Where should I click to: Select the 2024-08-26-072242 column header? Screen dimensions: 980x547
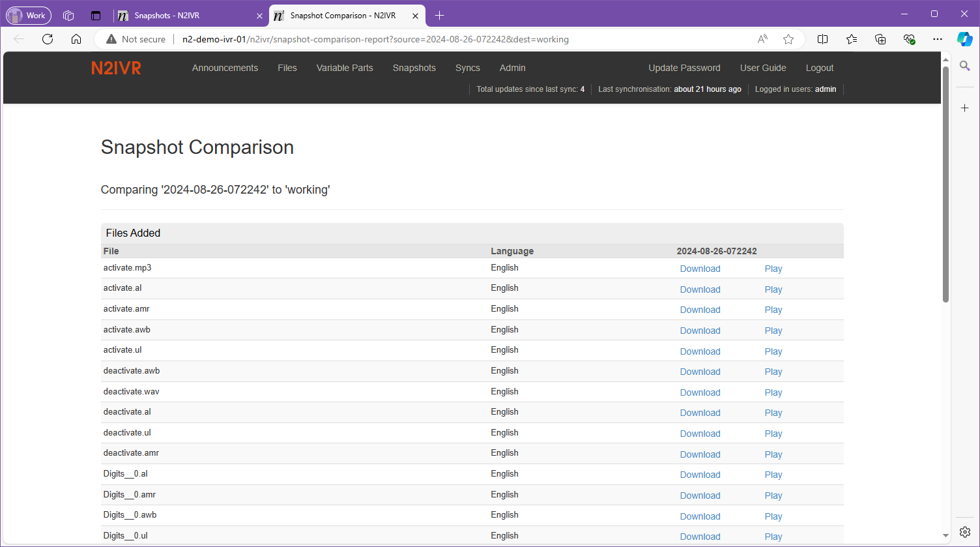pos(717,251)
